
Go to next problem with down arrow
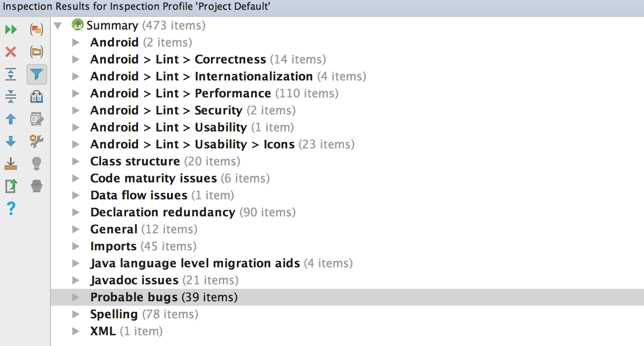click(x=11, y=141)
